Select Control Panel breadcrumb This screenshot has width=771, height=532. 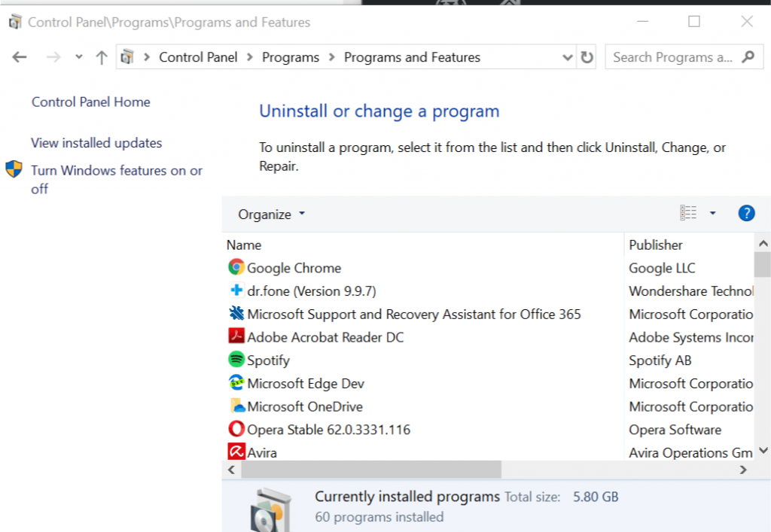(x=198, y=57)
